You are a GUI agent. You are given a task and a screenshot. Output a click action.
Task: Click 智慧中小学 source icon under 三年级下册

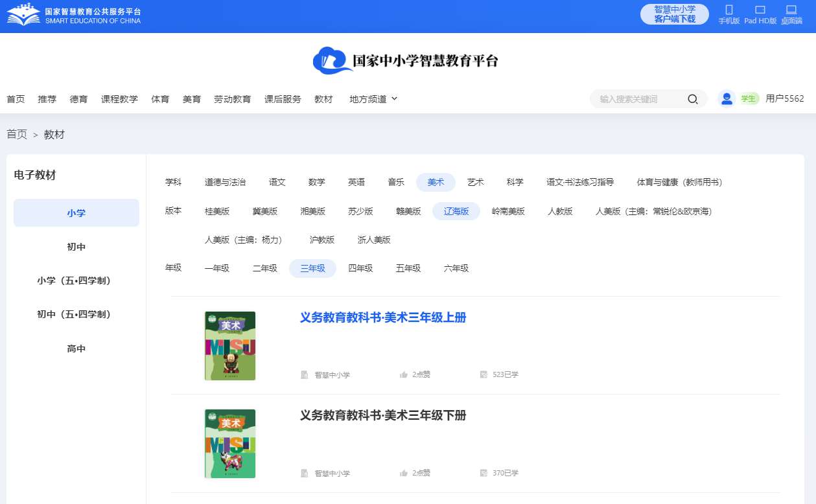305,473
